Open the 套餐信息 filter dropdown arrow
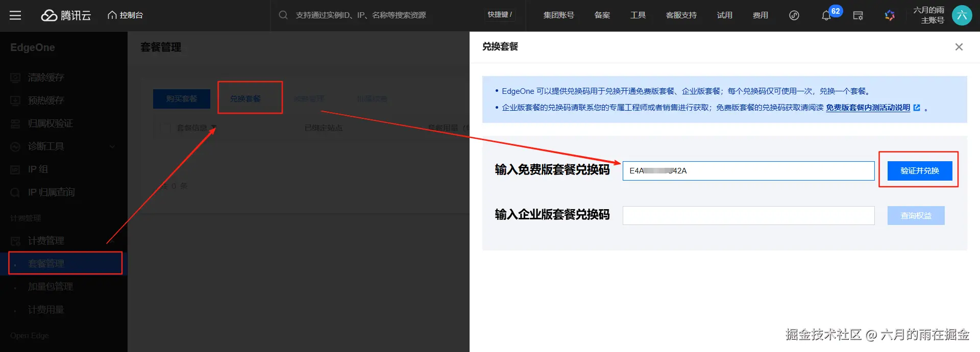980x352 pixels. click(x=214, y=128)
